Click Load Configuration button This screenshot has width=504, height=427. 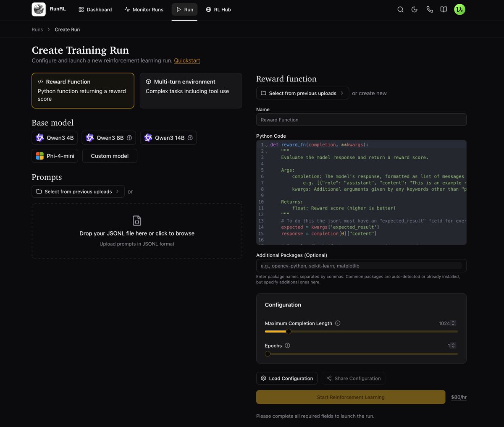click(287, 378)
